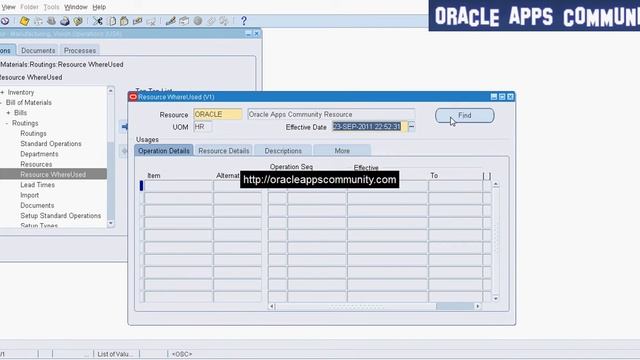Close the Navigator window behind
Screen dimensions: 640x360
click(x=256, y=33)
